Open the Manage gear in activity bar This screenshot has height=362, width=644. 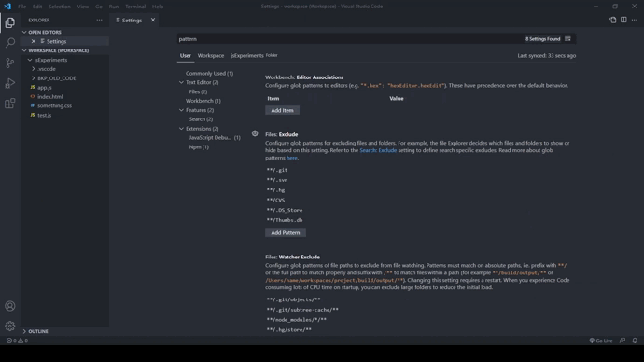coord(10,327)
